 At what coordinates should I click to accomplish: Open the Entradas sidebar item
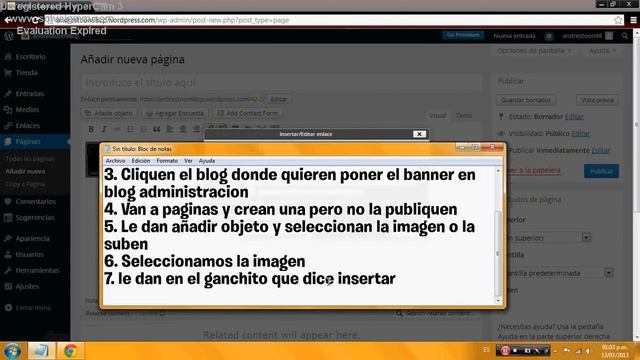click(x=30, y=94)
